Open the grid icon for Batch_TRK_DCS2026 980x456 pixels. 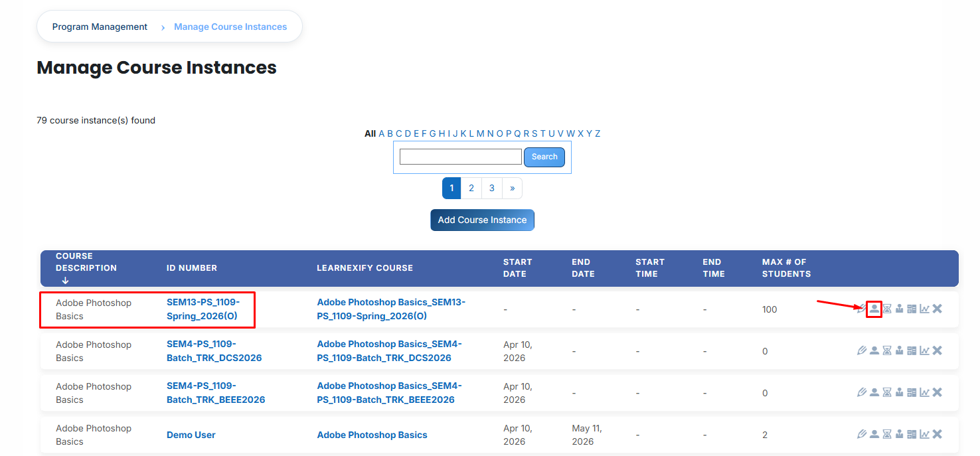click(x=912, y=350)
